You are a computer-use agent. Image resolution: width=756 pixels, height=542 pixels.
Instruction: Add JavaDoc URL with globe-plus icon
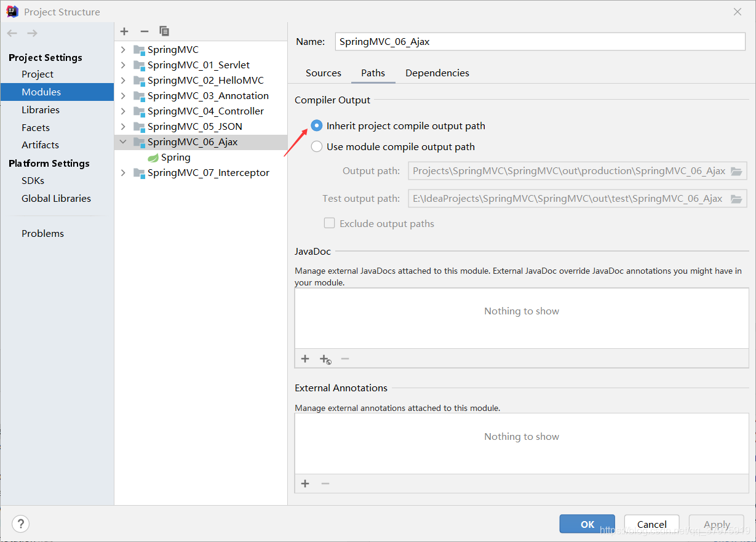(325, 359)
